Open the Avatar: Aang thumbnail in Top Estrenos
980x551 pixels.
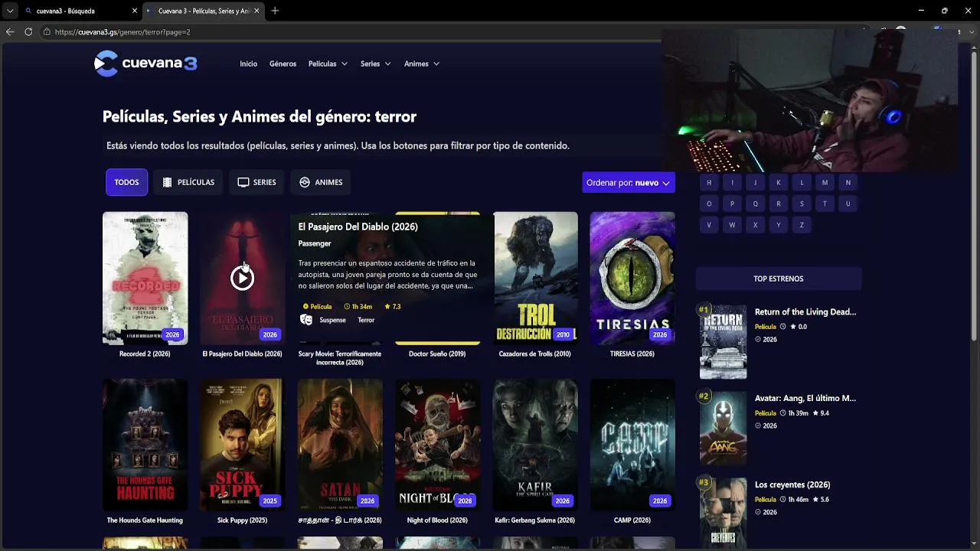coord(723,428)
